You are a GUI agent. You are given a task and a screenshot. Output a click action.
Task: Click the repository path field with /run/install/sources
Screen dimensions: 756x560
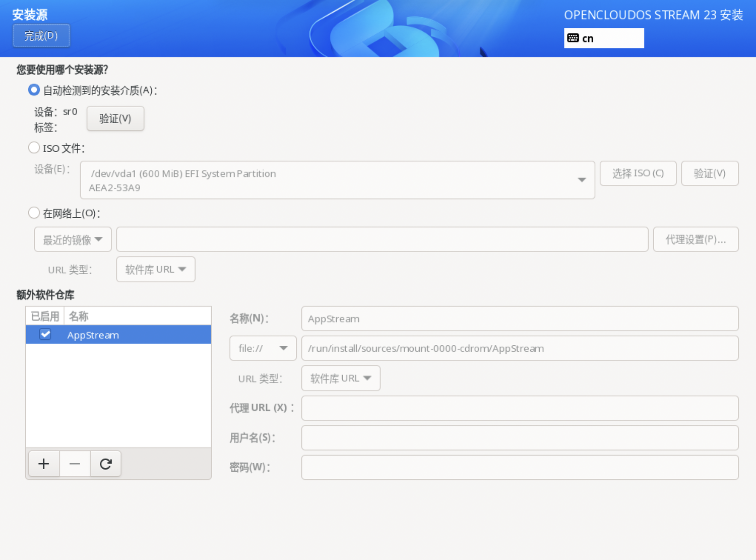pyautogui.click(x=520, y=348)
